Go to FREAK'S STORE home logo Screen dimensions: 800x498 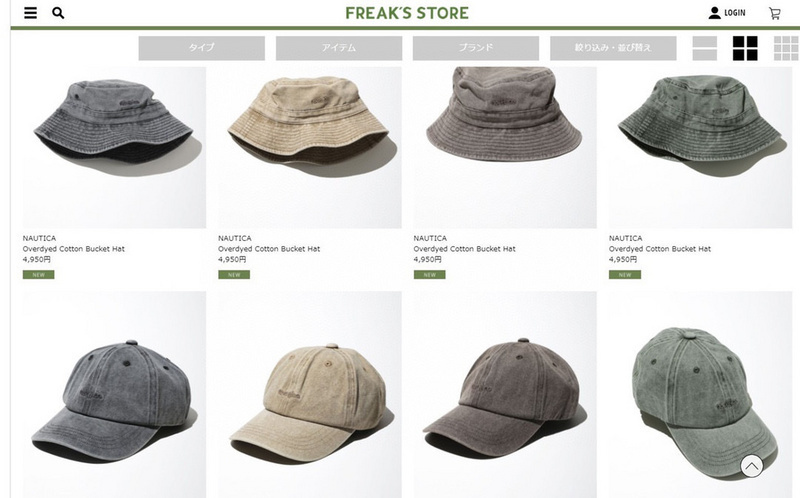pos(407,13)
